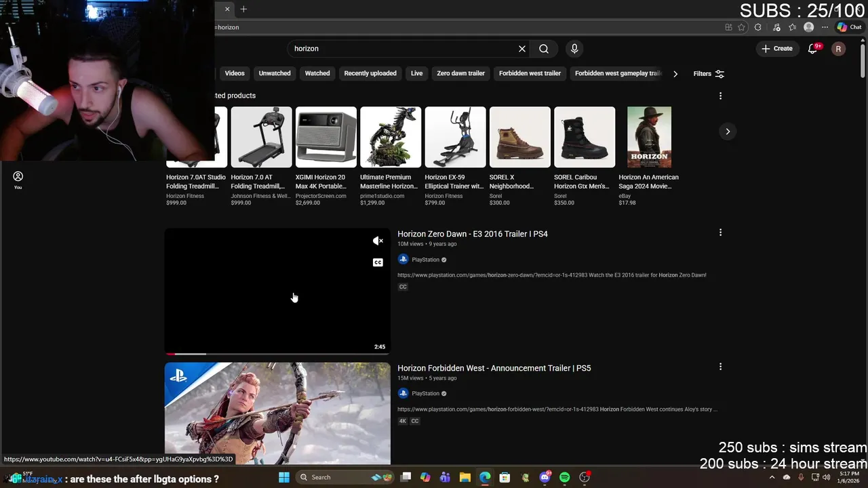Seek in the video preview progress bar
The width and height of the screenshot is (868, 488).
pyautogui.click(x=277, y=353)
